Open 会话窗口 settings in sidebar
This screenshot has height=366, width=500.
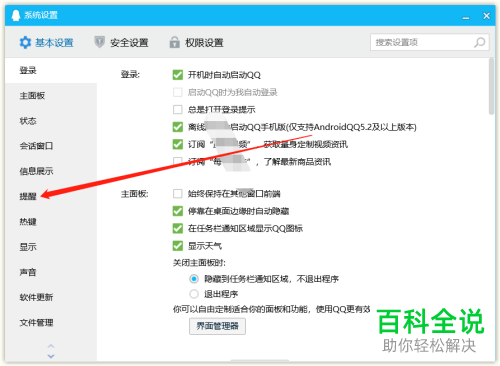pos(51,146)
